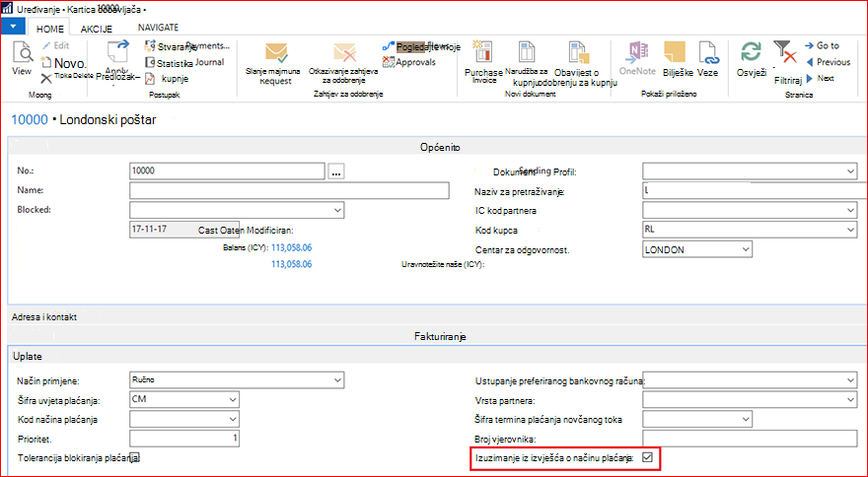868x477 pixels.
Task: Open the second 113,058.06 balance link
Action: coord(291,264)
